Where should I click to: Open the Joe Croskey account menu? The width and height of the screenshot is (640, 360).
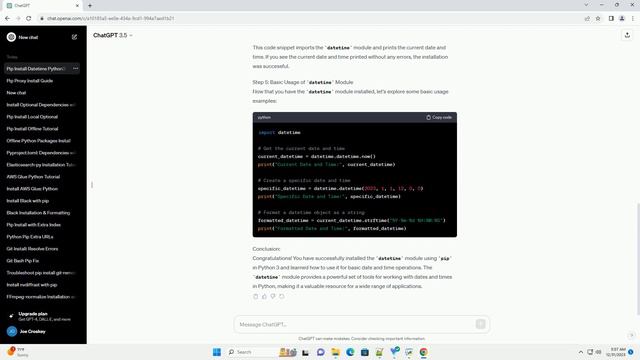click(x=42, y=331)
